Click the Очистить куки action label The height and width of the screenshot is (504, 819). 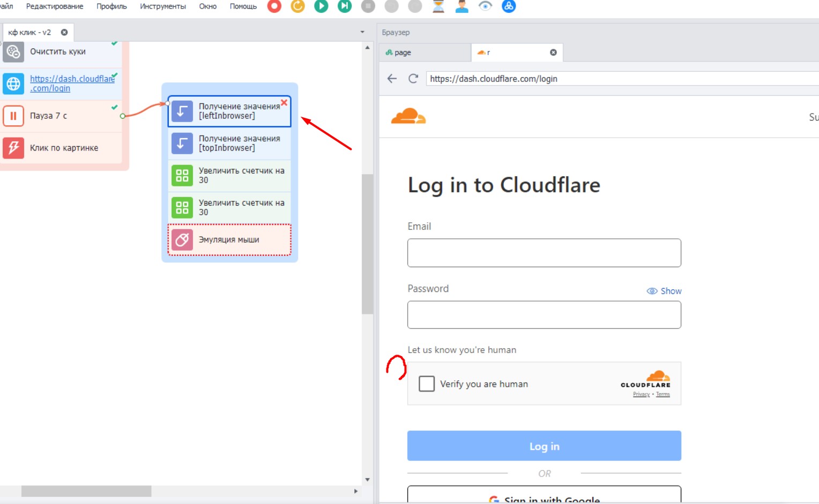click(x=58, y=51)
